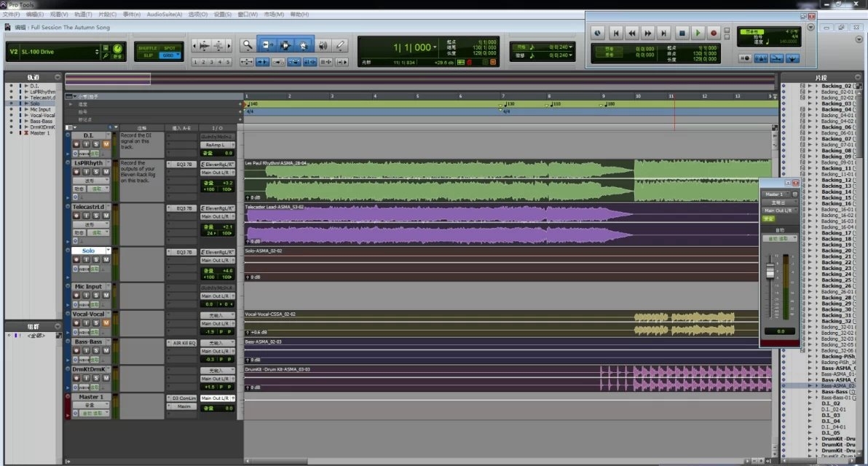
Task: Activate the Scrubber speaker tool
Action: pos(323,45)
